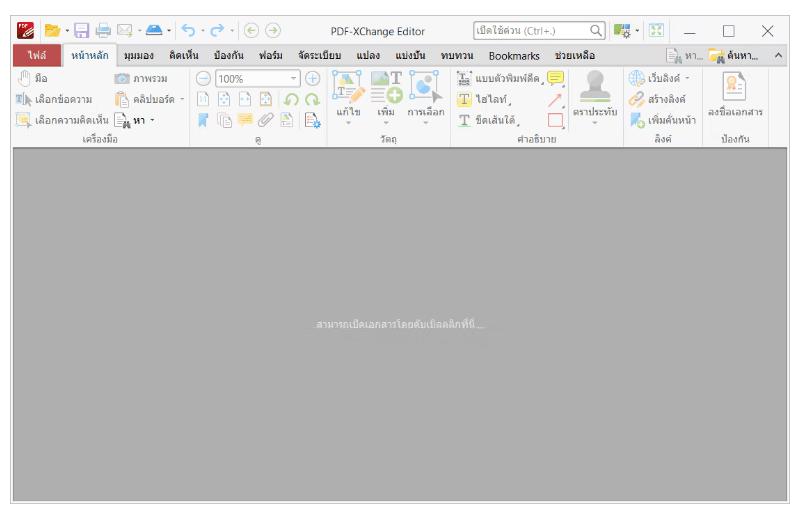Select the red arrow annotation tool
Image resolution: width=806 pixels, height=513 pixels.
pos(555,100)
